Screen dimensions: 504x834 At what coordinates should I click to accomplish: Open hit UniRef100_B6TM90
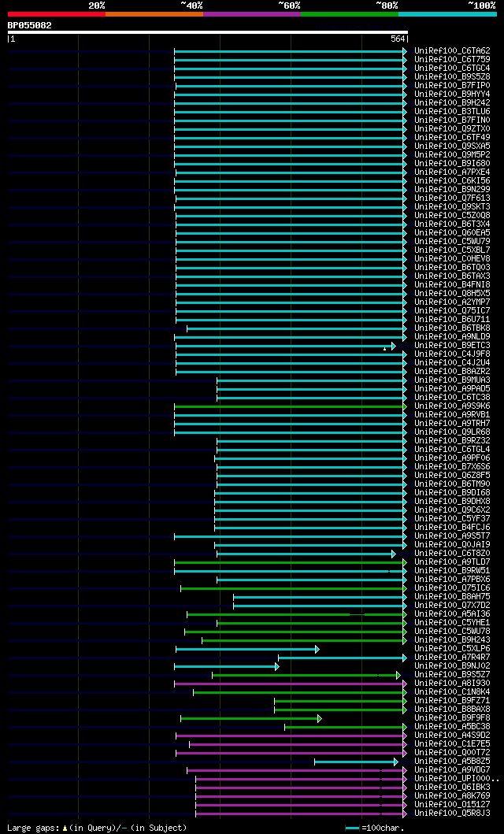pos(453,484)
